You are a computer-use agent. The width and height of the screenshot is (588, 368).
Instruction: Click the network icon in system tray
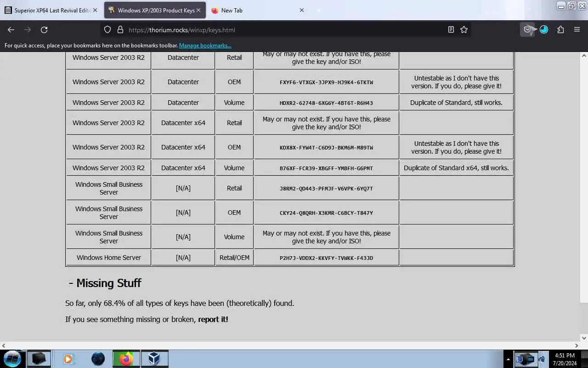pyautogui.click(x=525, y=359)
